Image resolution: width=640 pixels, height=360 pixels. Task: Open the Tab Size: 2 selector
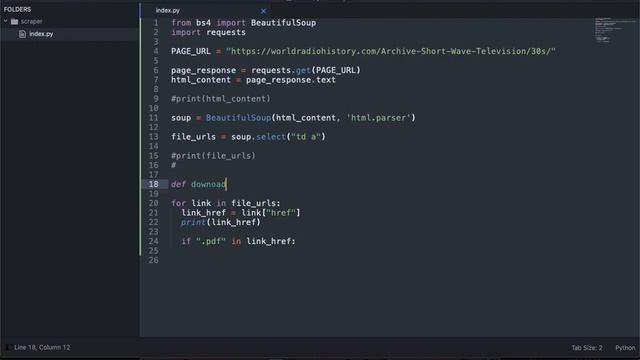click(x=587, y=348)
